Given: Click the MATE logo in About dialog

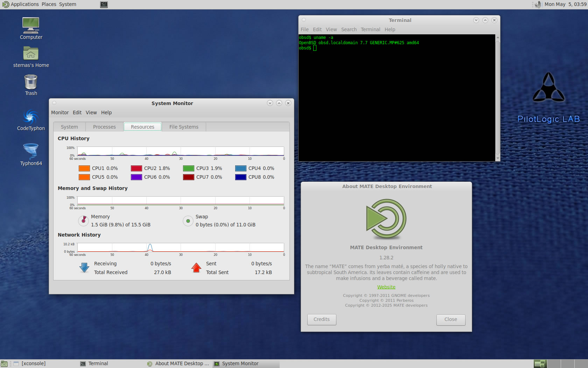Looking at the screenshot, I should (386, 219).
